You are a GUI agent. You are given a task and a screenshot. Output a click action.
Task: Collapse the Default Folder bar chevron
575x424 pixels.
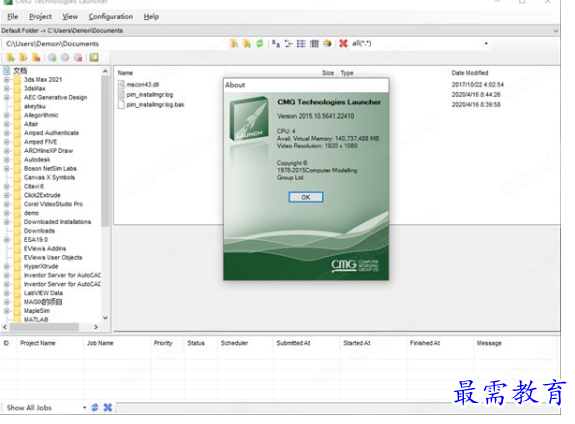[556, 31]
